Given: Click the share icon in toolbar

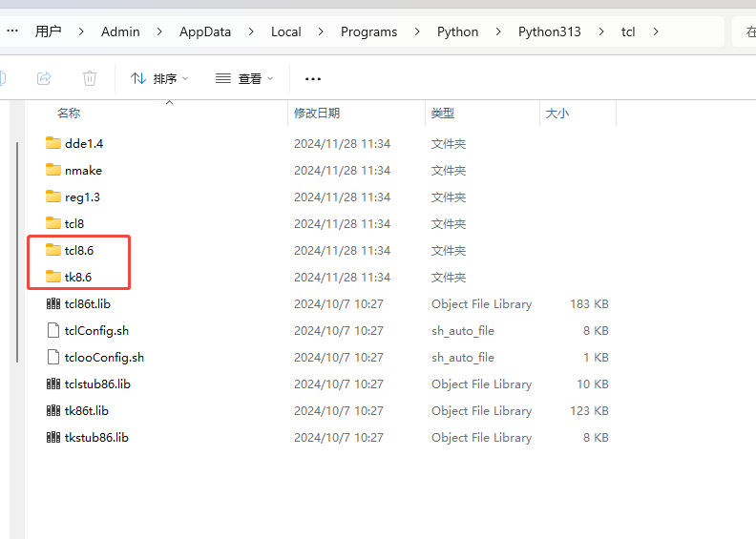Looking at the screenshot, I should pyautogui.click(x=44, y=78).
